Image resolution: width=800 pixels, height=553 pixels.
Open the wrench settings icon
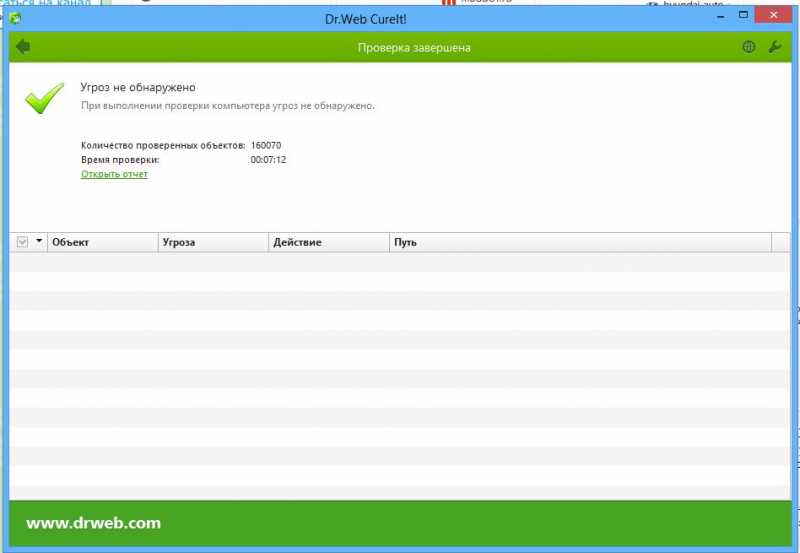tap(774, 47)
